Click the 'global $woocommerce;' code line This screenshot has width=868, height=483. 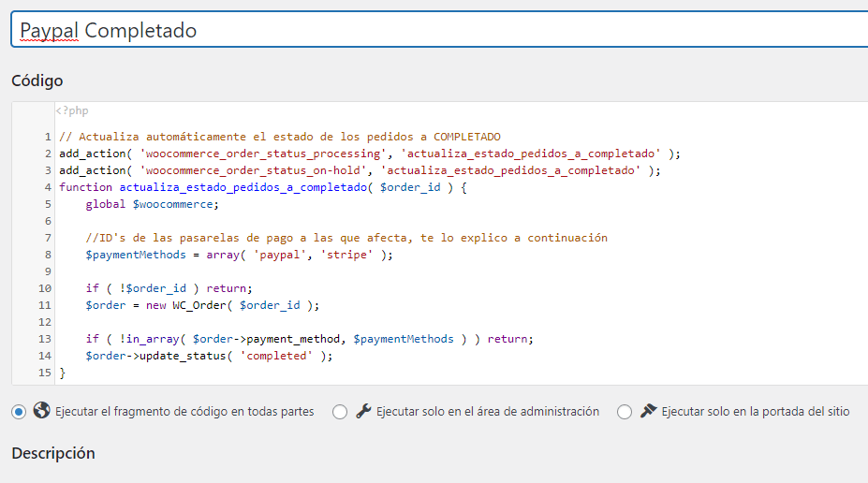[152, 204]
